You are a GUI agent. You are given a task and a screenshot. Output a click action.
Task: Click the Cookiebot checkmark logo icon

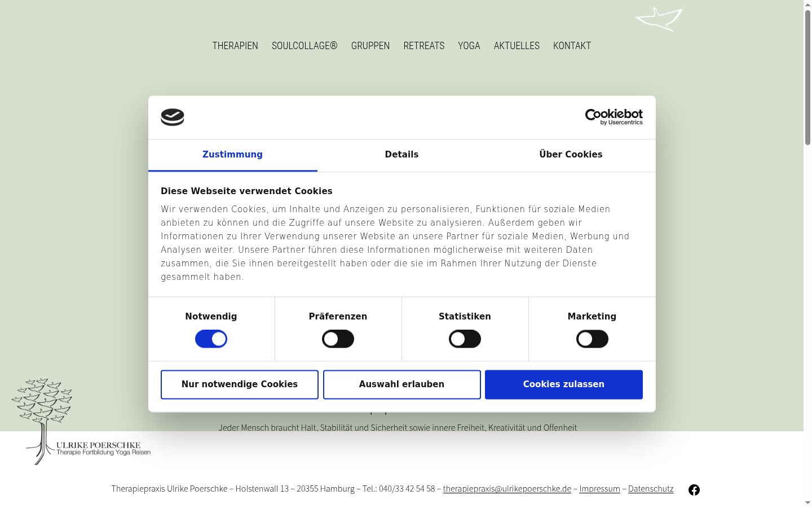173,117
